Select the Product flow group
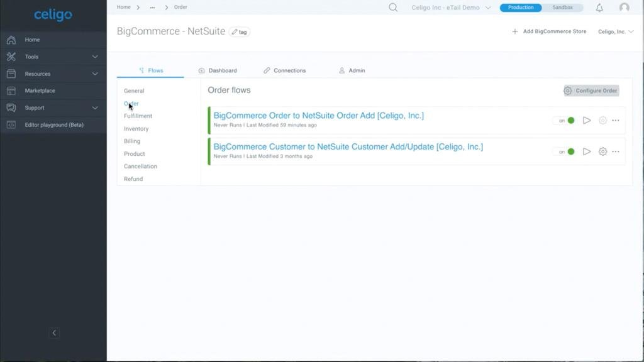The width and height of the screenshot is (644, 362). (135, 154)
